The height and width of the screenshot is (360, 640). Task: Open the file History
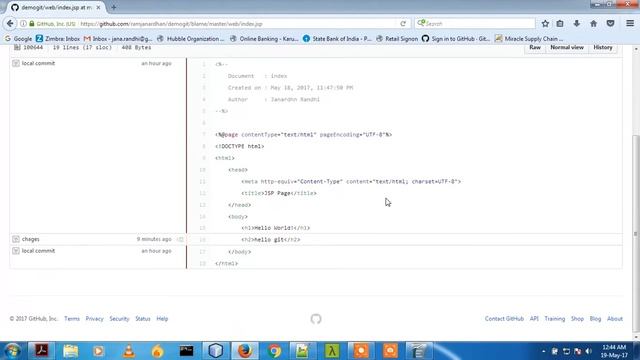pos(603,48)
